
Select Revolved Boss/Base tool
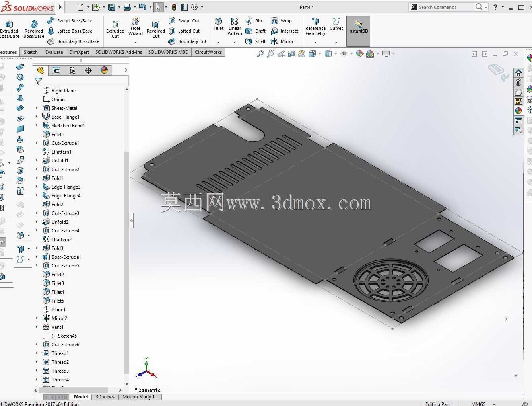coord(34,29)
